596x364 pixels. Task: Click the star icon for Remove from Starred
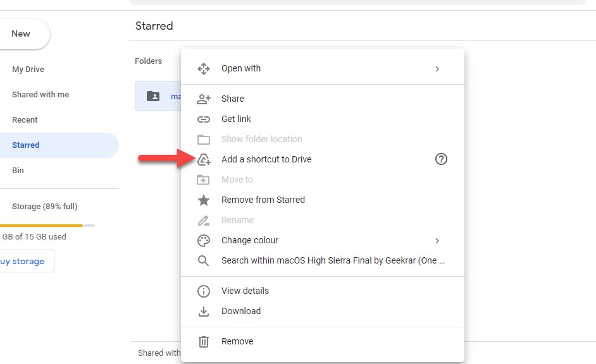(203, 200)
